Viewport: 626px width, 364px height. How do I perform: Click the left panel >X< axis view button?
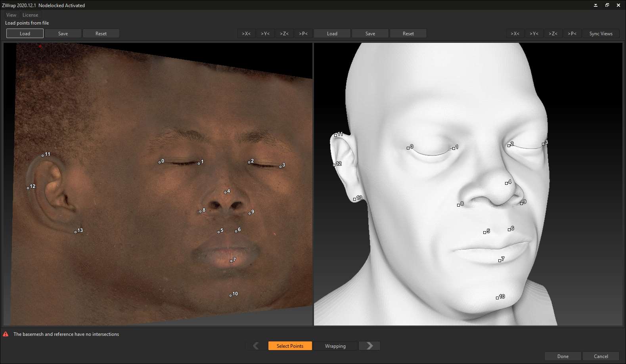[x=246, y=34]
